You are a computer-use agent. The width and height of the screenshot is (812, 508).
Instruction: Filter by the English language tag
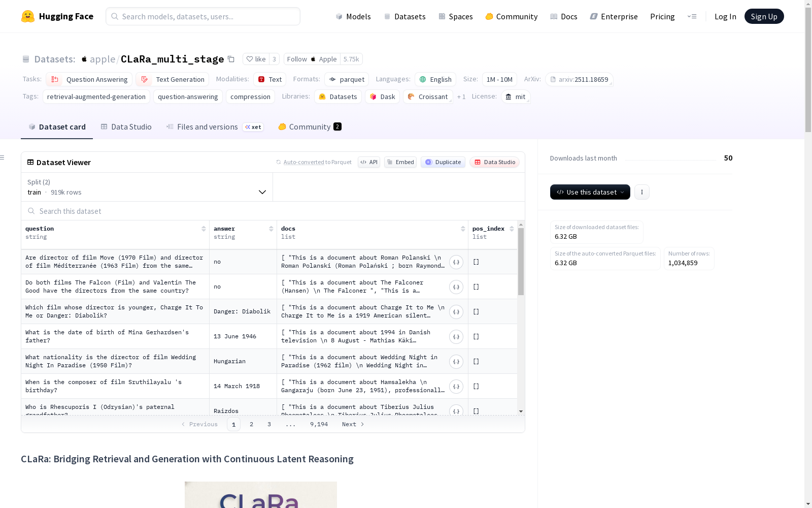point(435,79)
